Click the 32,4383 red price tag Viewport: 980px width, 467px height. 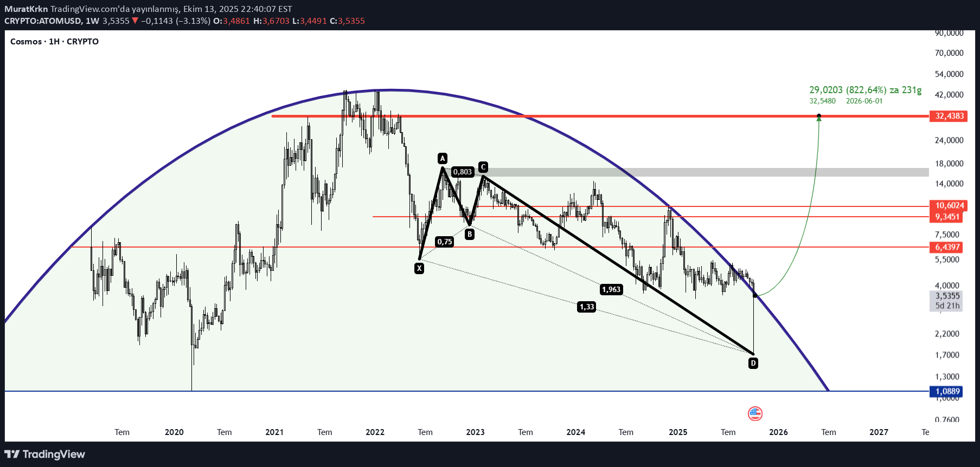pos(949,116)
